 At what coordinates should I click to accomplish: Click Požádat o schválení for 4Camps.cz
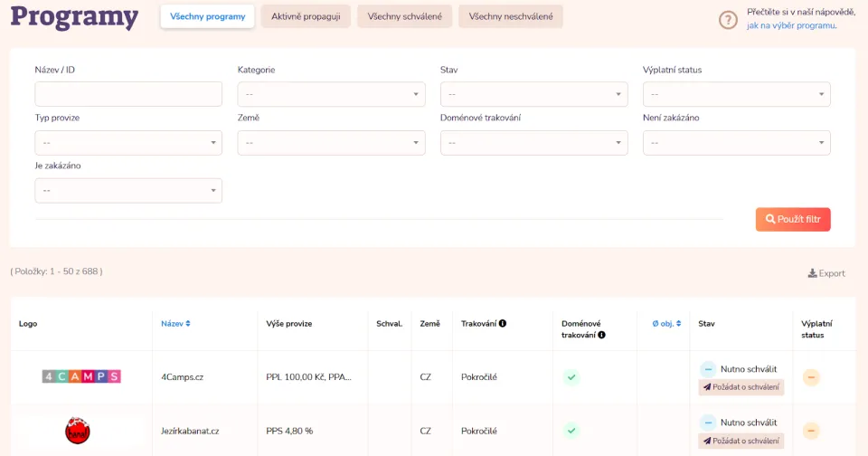tap(741, 387)
